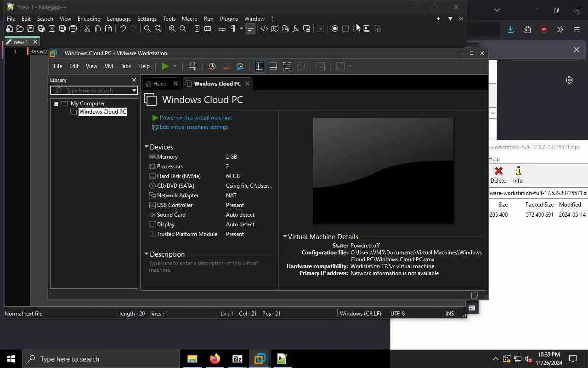Collapse the Description section
The height and width of the screenshot is (368, 588).
pos(147,254)
